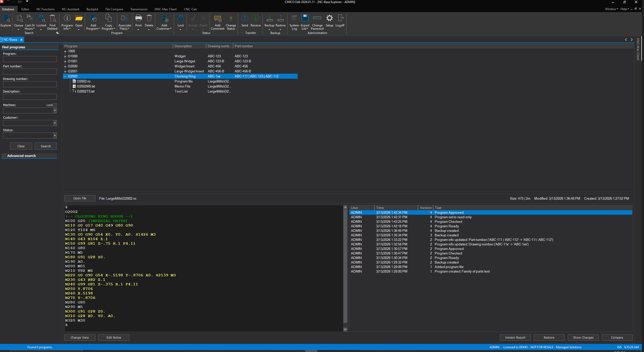Click the Program input field
This screenshot has width=644, height=352.
click(x=30, y=59)
